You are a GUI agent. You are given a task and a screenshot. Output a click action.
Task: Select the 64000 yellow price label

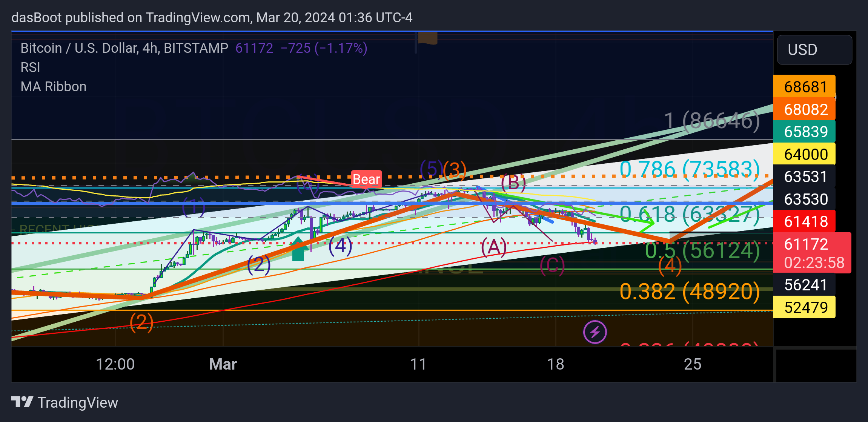804,154
